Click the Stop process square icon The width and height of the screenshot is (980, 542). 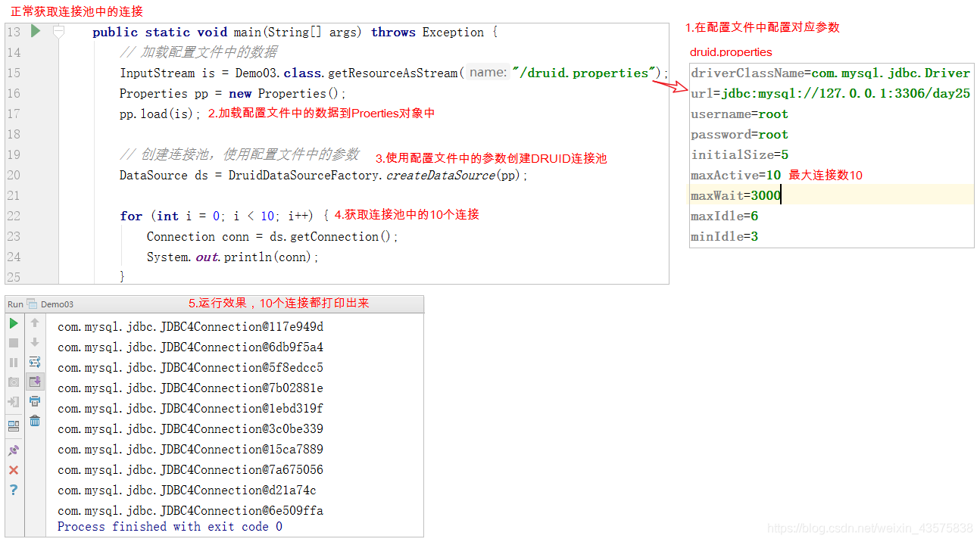(14, 343)
